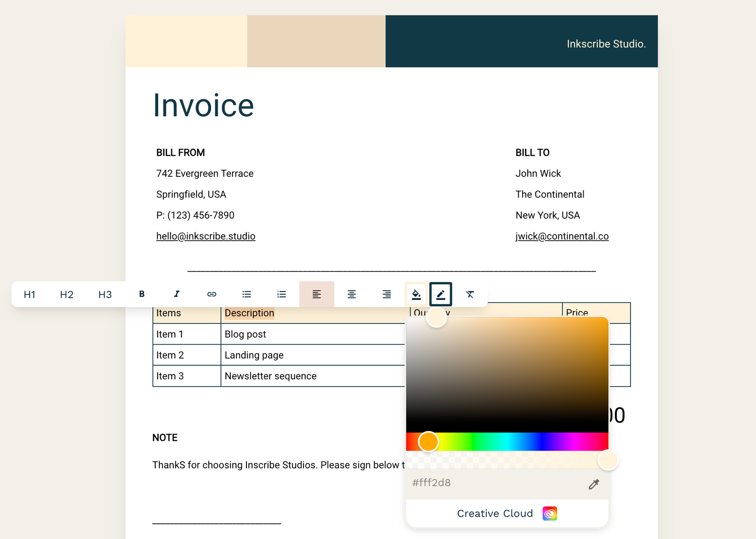
Task: Clear all text formatting
Action: (x=470, y=294)
